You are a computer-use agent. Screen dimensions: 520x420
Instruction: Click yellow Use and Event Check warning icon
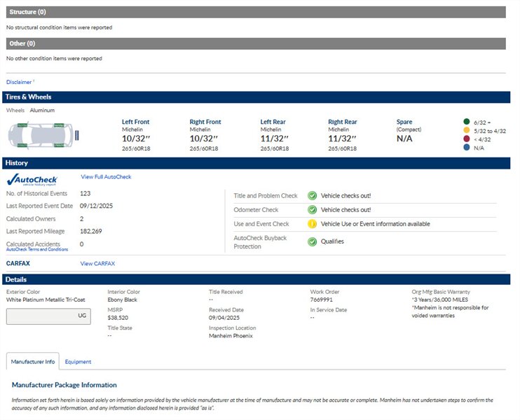(x=312, y=224)
